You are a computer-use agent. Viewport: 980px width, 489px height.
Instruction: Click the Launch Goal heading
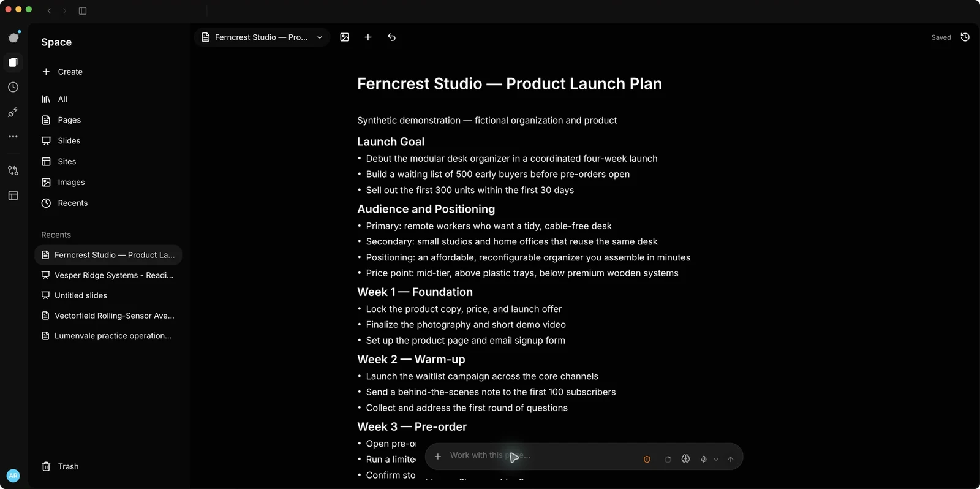click(391, 142)
